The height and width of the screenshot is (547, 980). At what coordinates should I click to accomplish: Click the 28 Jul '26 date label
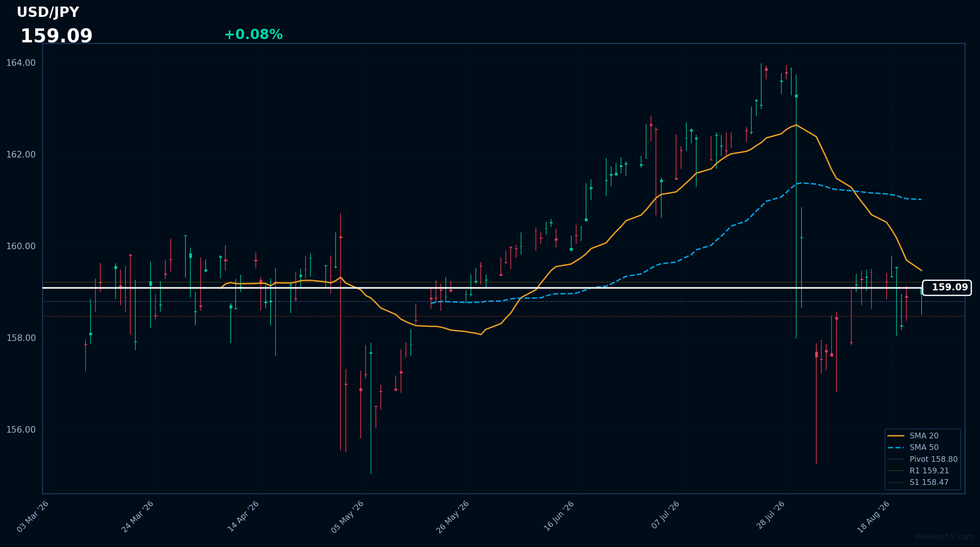tap(771, 515)
